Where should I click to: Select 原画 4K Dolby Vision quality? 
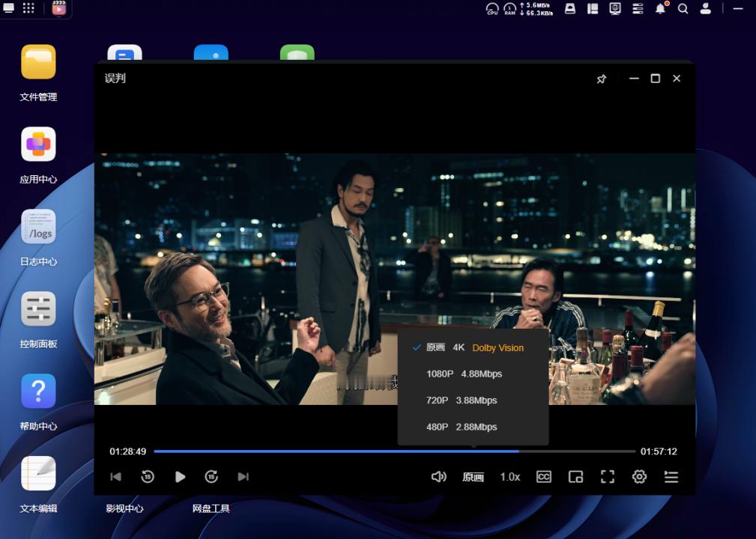(x=473, y=348)
